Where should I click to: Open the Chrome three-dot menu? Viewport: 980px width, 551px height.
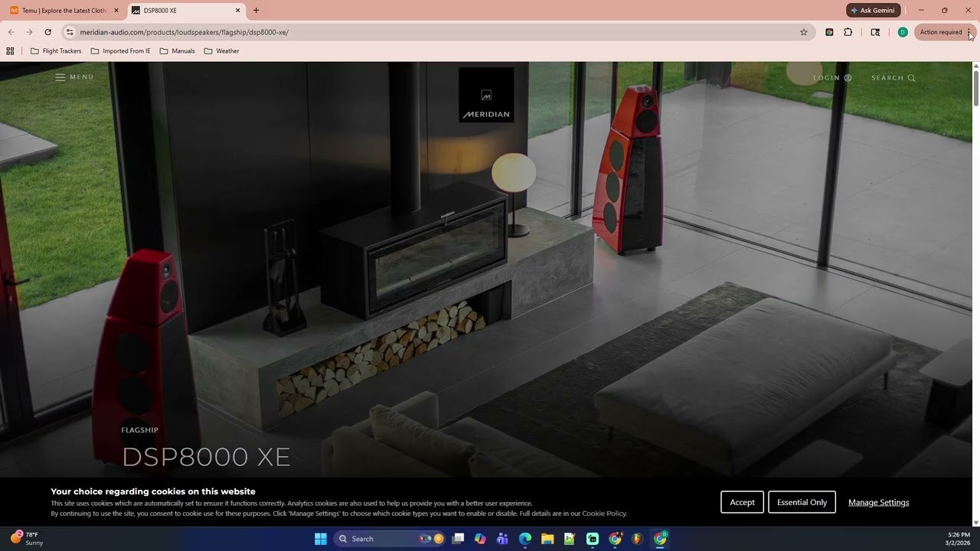969,32
